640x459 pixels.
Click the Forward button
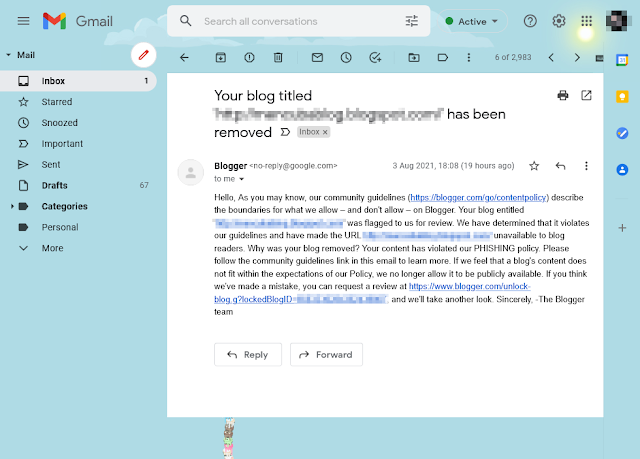(x=326, y=355)
